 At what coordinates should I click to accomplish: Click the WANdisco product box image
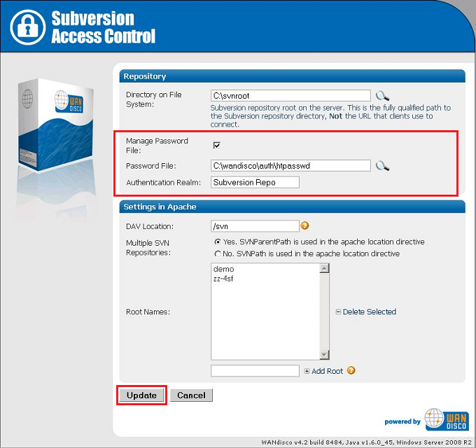pos(55,125)
